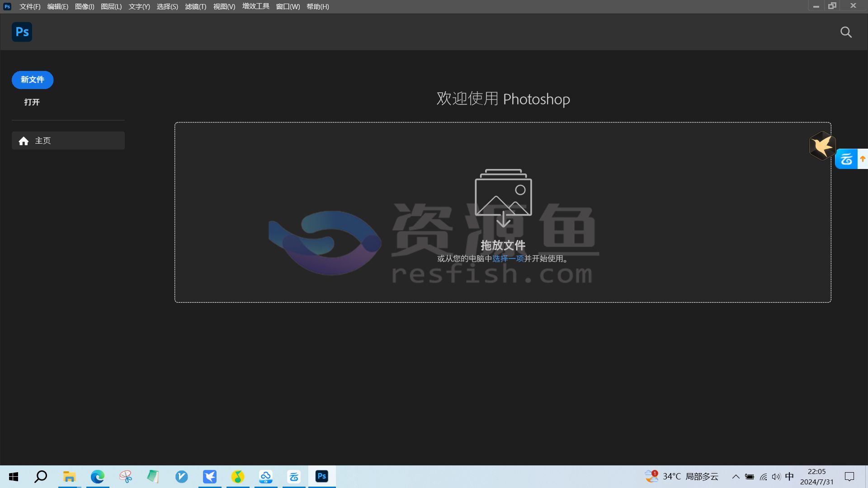868x488 pixels.
Task: Open the yellow music app on taskbar
Action: [238, 477]
